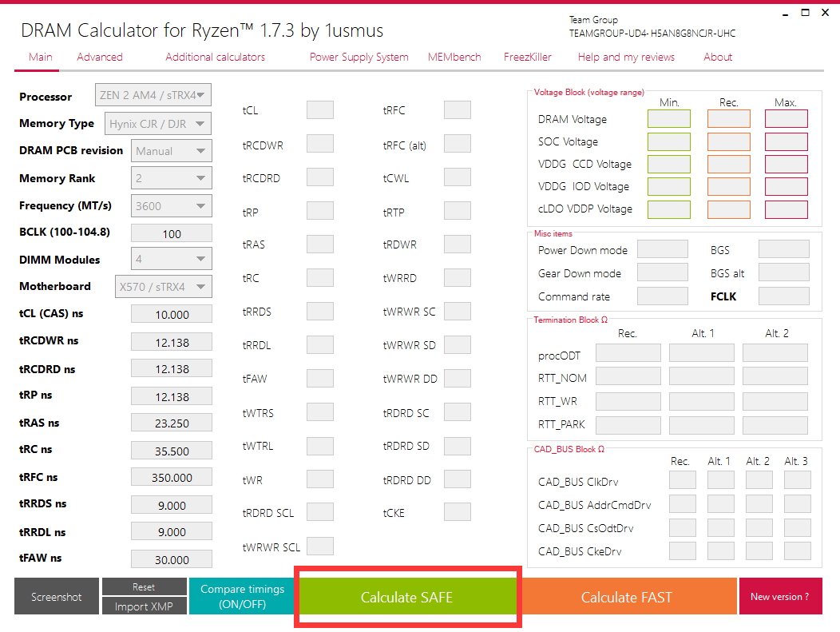Click the Reset button
The height and width of the screenshot is (632, 840).
[x=144, y=587]
